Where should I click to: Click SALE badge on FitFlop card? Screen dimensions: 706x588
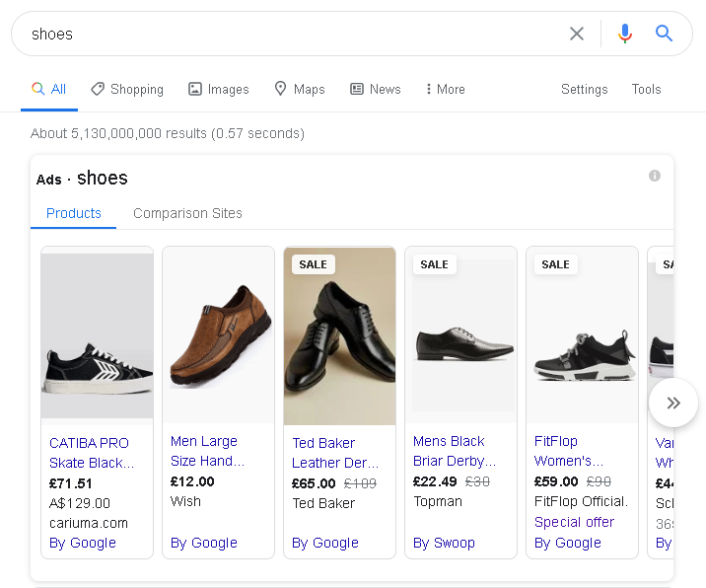coord(555,264)
